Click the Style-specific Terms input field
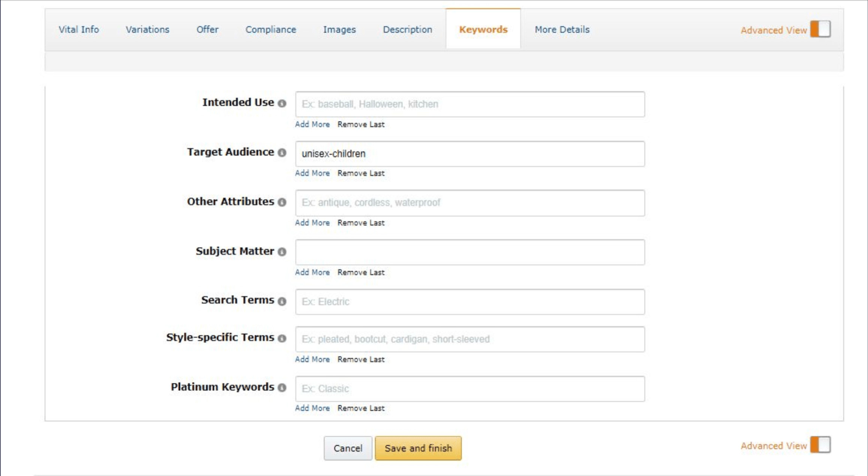Screen dimensions: 868x476 coord(470,339)
